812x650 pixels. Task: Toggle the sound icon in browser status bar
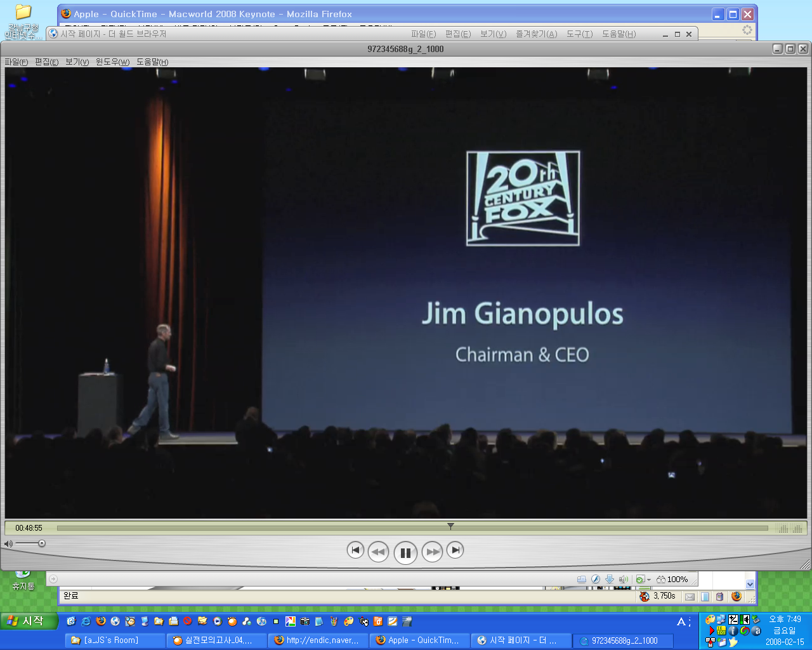coord(624,579)
